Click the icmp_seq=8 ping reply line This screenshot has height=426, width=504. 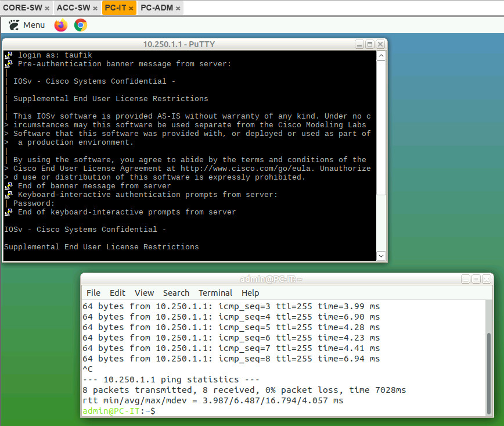tap(231, 359)
